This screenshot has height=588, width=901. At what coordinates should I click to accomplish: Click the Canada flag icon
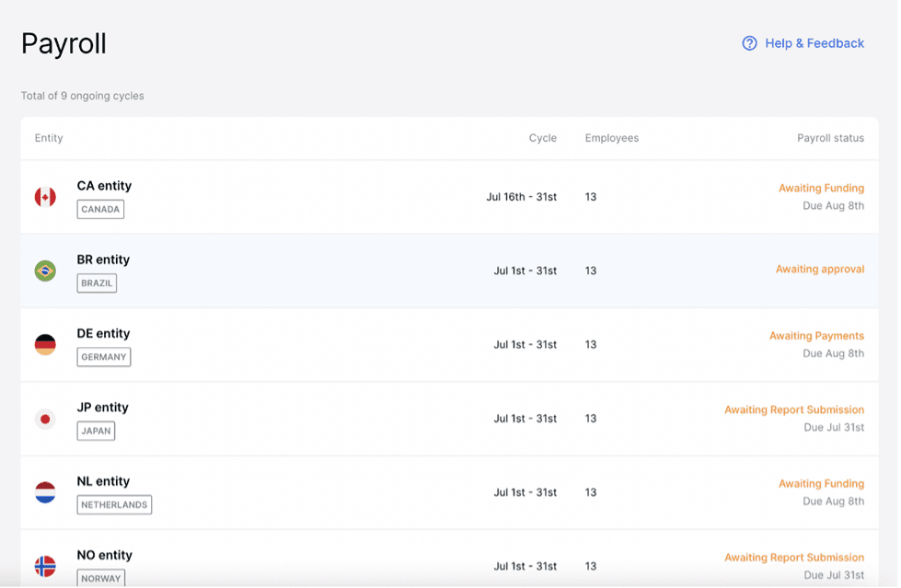pyautogui.click(x=45, y=197)
